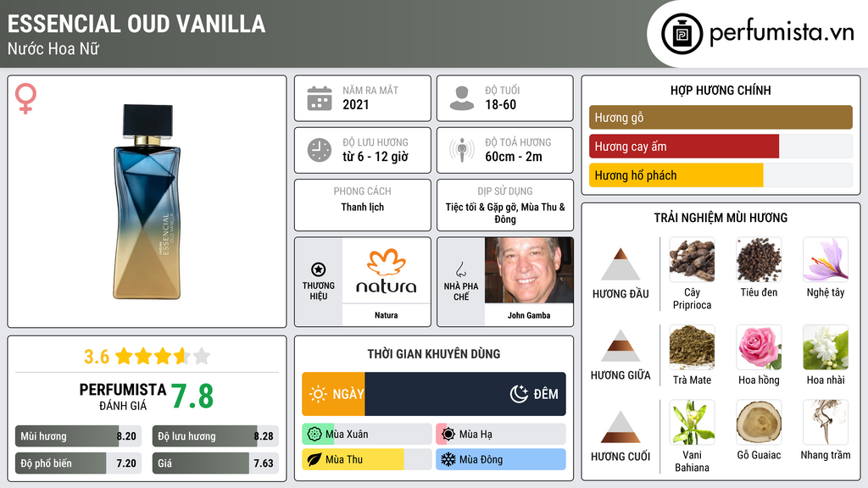Click the Hương đầu pyramid icon
The width and height of the screenshot is (868, 488).
click(x=620, y=264)
